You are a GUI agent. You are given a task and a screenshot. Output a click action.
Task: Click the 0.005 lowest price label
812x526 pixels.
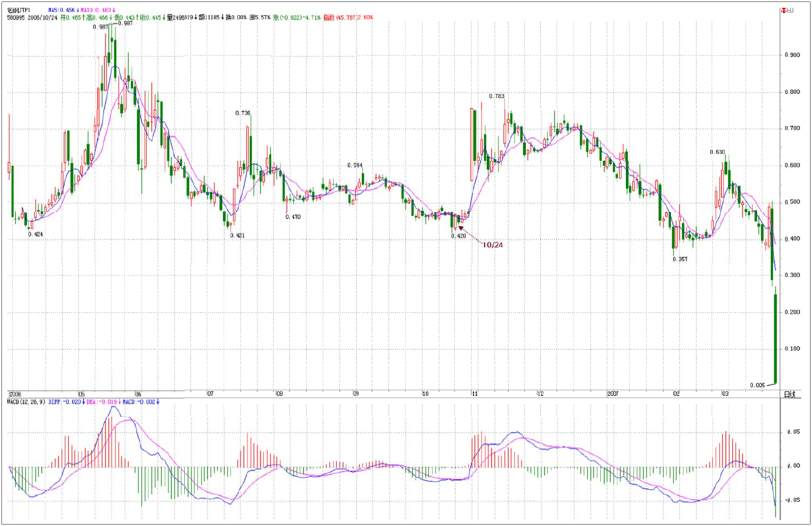[757, 385]
